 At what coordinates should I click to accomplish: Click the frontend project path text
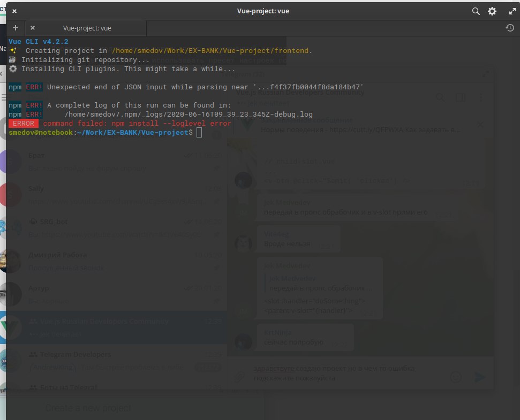coord(210,51)
